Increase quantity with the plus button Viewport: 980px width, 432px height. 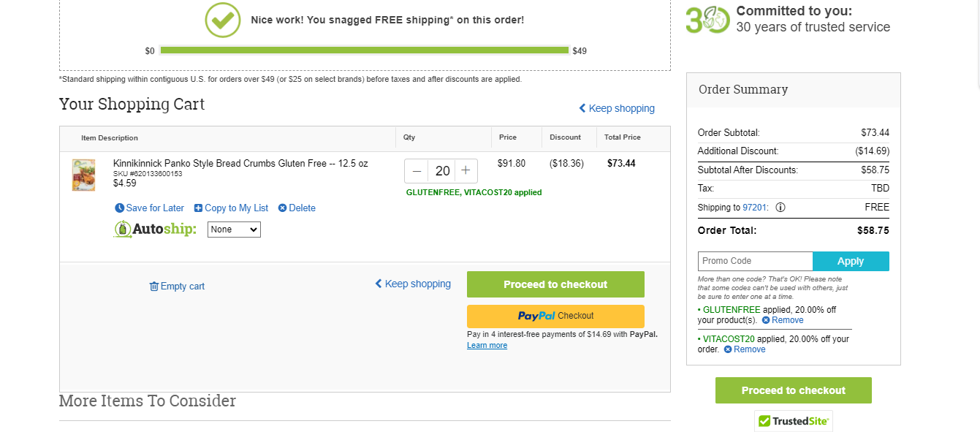pyautogui.click(x=466, y=171)
